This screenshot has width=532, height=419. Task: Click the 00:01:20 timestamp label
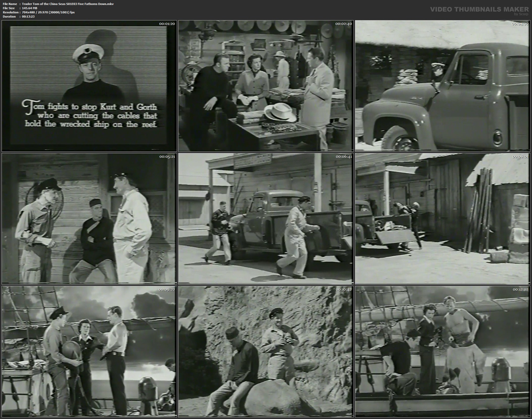pos(167,24)
